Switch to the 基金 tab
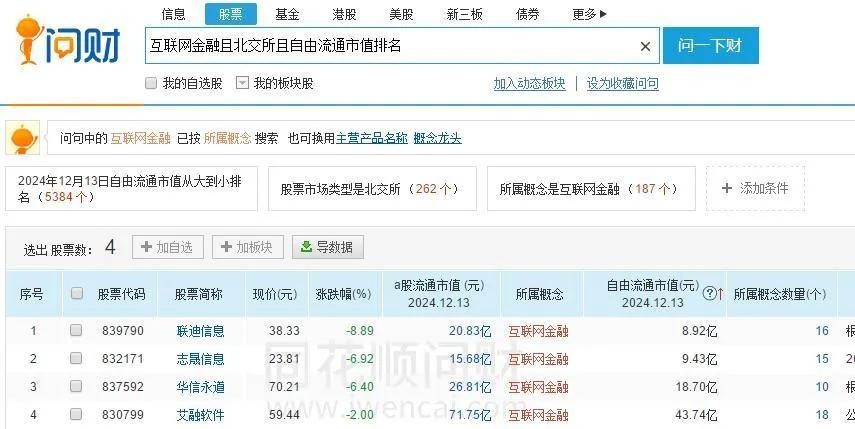 288,14
